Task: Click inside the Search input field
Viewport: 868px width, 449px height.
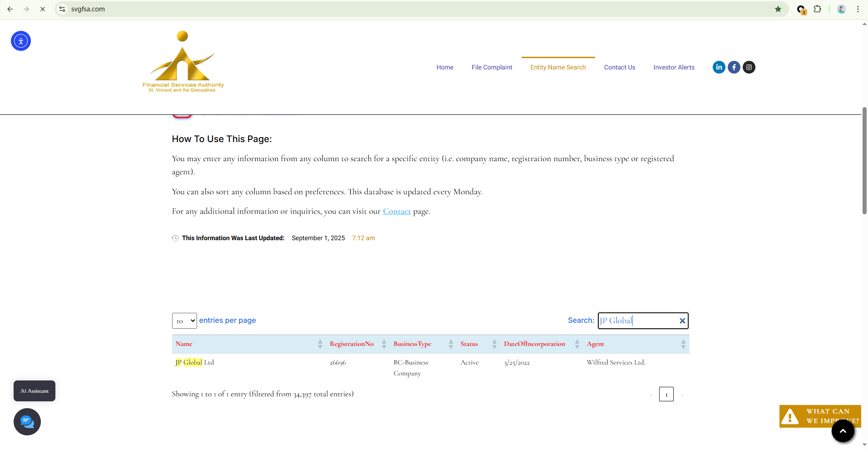Action: (638, 321)
